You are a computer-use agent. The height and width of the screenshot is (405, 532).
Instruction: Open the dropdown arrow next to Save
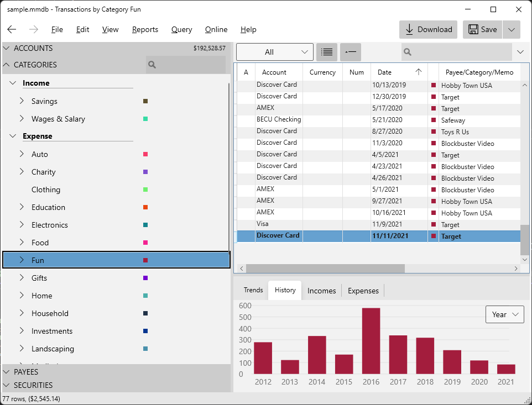coord(512,29)
